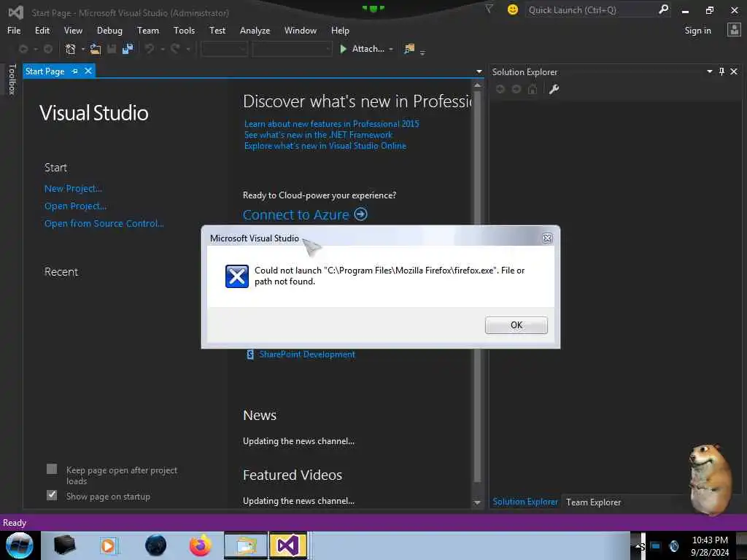Viewport: 747px width, 560px height.
Task: Open the Tools menu
Action: pos(184,31)
